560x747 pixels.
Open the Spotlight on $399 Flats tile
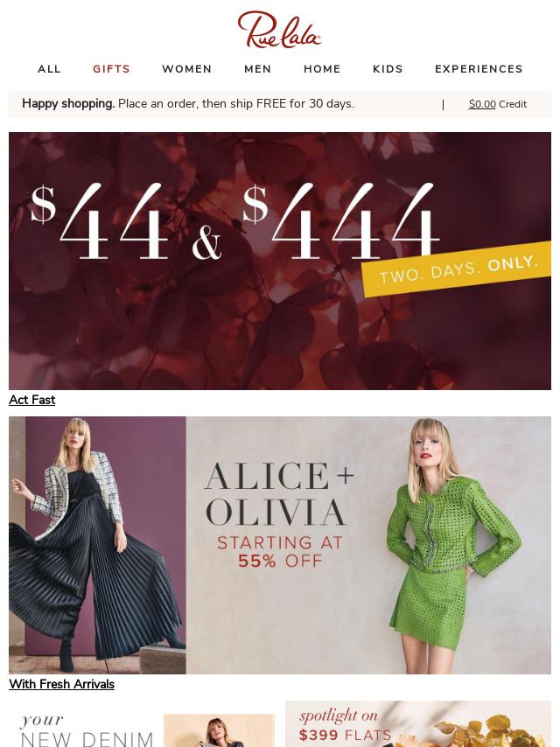[418, 723]
